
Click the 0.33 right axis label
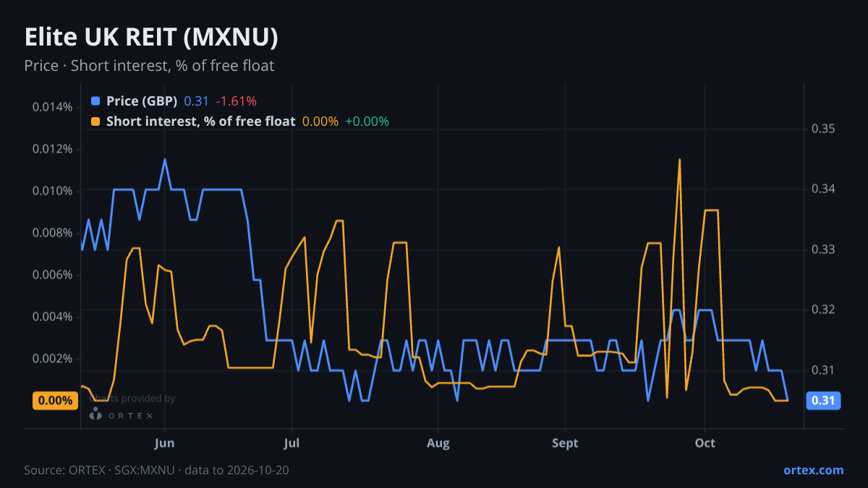[x=824, y=250]
